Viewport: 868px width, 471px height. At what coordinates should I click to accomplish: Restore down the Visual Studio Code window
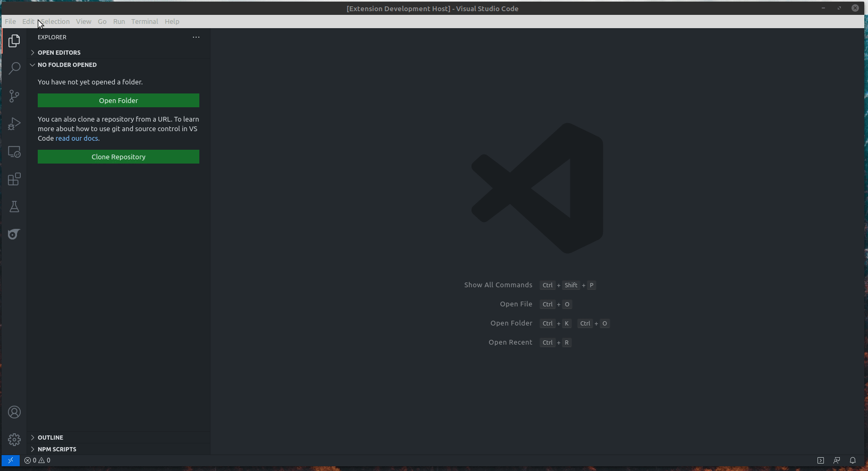[x=839, y=8]
